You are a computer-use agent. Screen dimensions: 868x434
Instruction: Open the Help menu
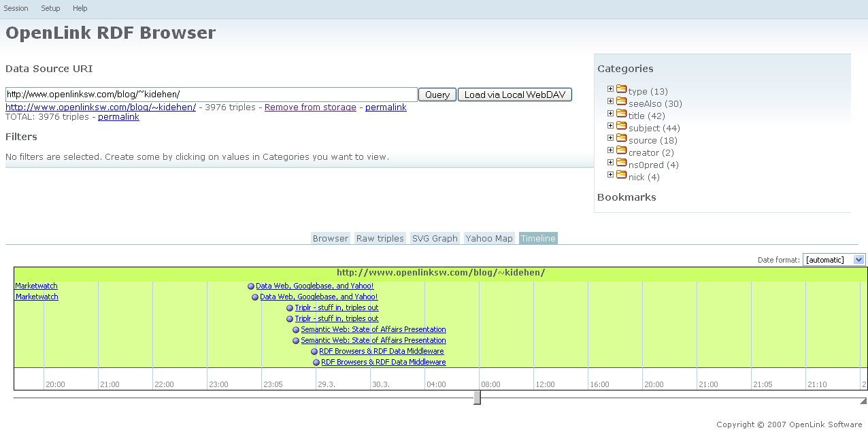point(80,8)
